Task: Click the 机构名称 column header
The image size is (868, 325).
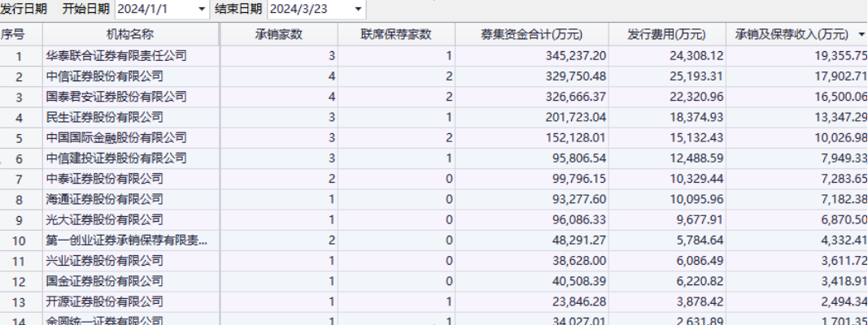Action: click(x=130, y=35)
